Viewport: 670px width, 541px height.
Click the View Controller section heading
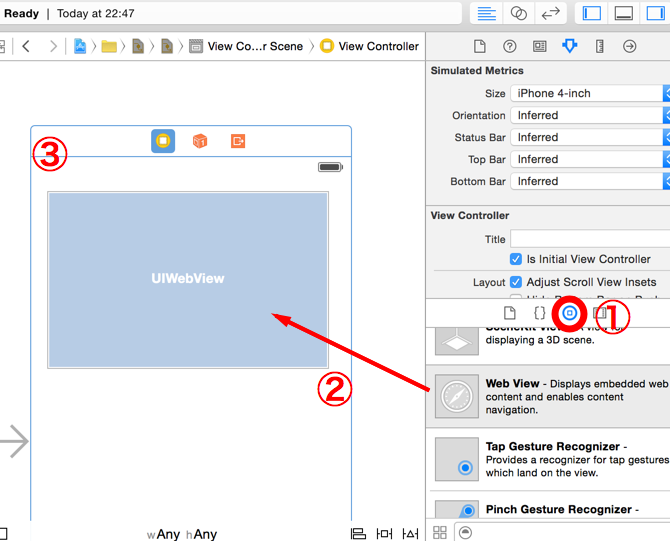click(470, 215)
